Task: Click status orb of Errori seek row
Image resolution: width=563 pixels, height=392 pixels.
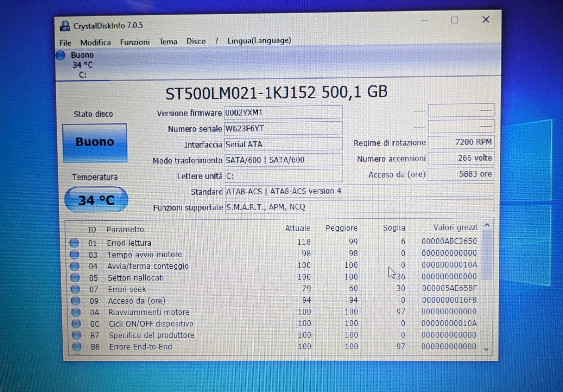Action: [75, 289]
